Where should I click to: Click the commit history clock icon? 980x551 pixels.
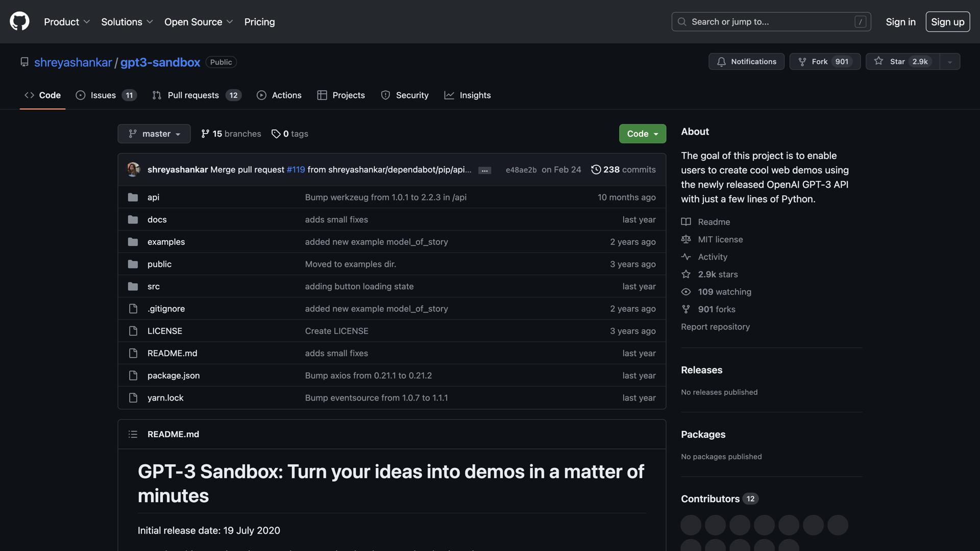click(x=596, y=169)
